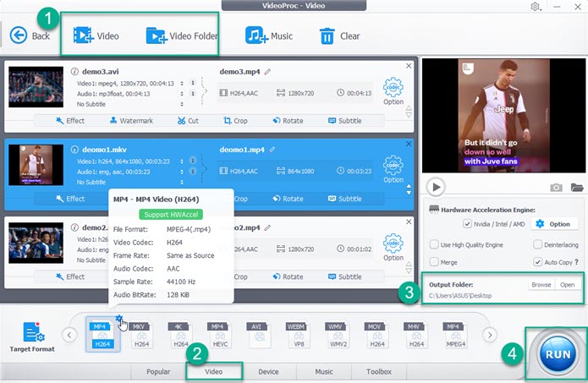Toggle Nvidia / Intel / AMD checkbox
Image resolution: width=588 pixels, height=383 pixels.
click(x=467, y=224)
